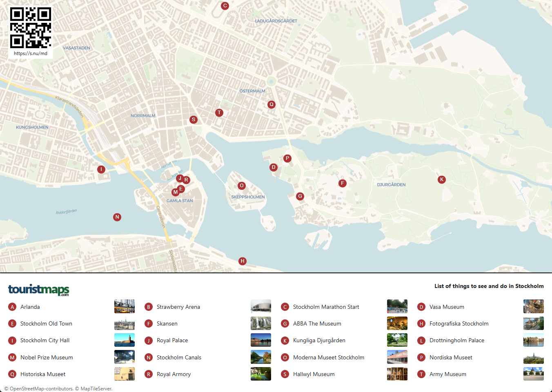
Task: Click marker C at top of map
Action: click(225, 6)
